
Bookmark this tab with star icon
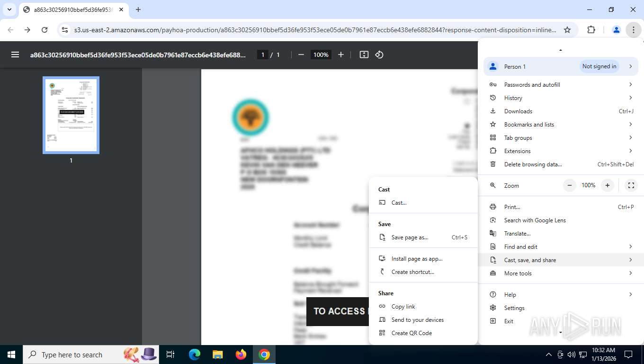tap(567, 30)
